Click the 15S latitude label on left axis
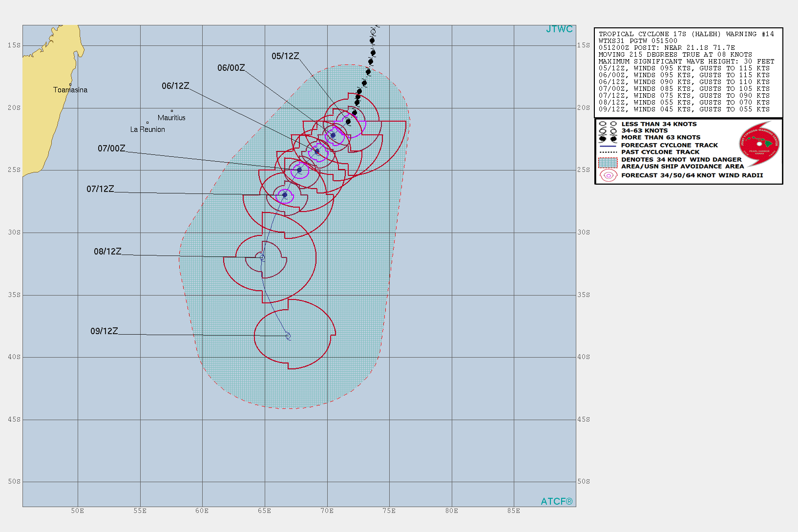The image size is (798, 532). (14, 45)
